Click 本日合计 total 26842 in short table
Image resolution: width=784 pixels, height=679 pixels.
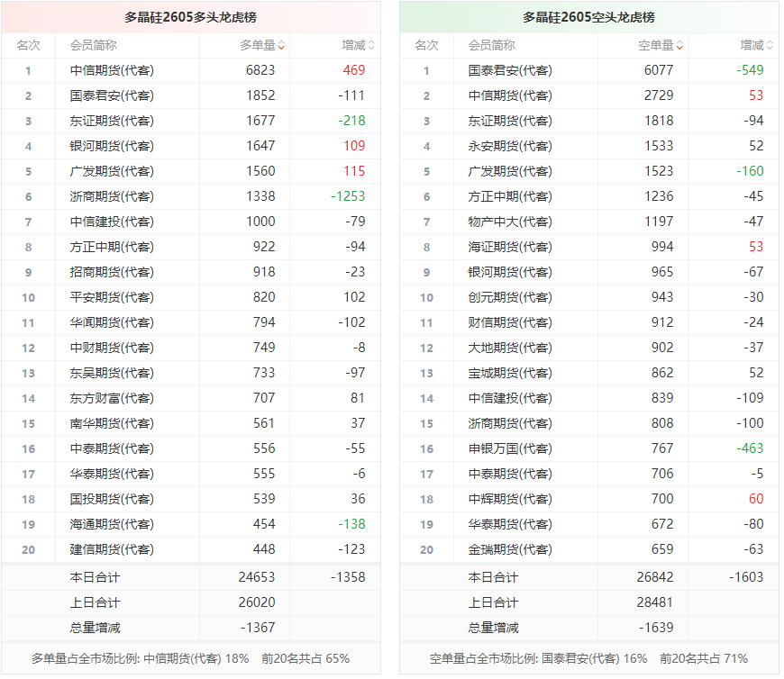[656, 577]
